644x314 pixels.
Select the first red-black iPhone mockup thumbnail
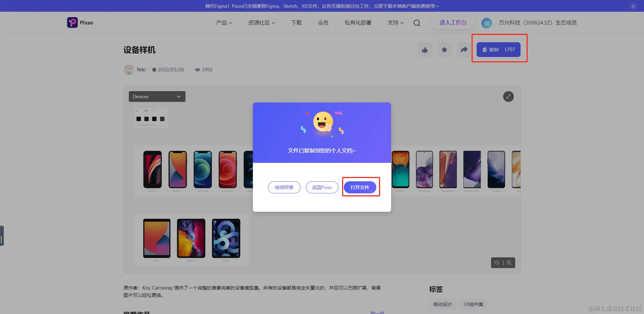(x=153, y=170)
